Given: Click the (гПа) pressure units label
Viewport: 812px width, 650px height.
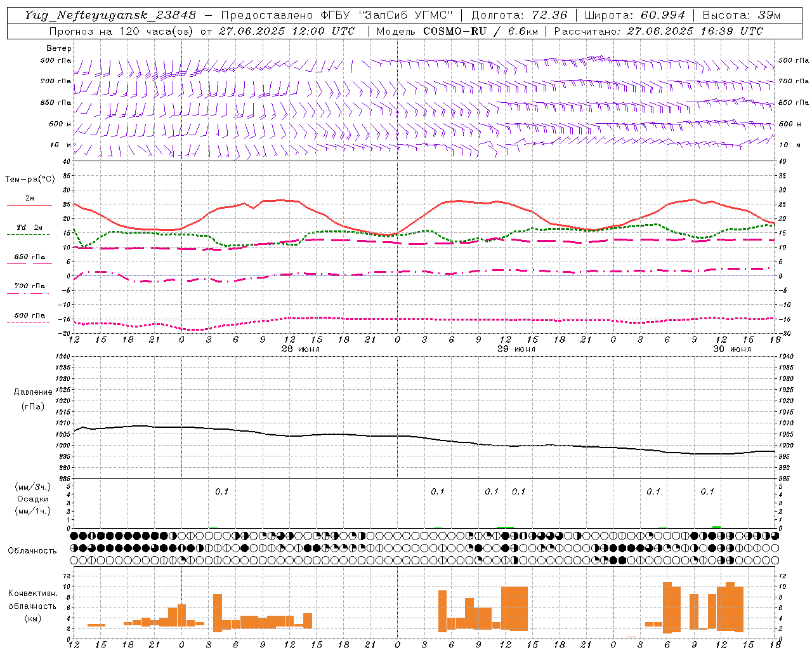Looking at the screenshot, I should point(32,406).
